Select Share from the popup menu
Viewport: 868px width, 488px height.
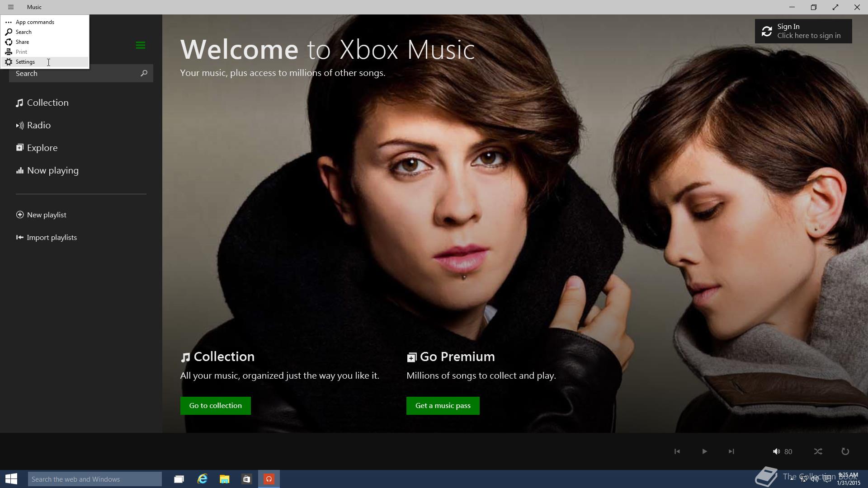45,42
